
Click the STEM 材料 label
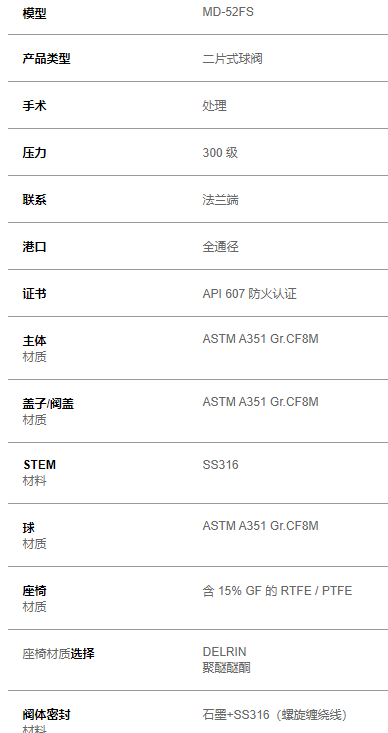pyautogui.click(x=39, y=473)
